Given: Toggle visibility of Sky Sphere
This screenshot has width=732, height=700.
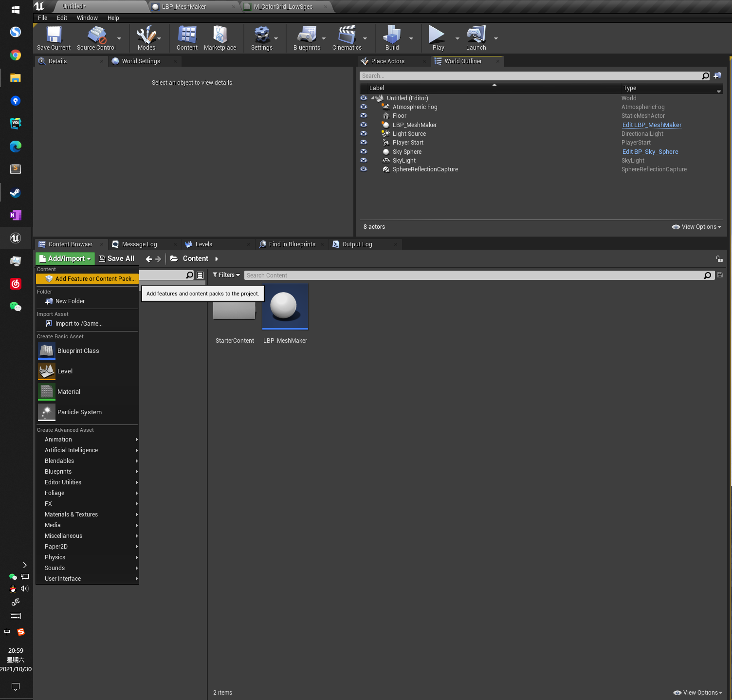Looking at the screenshot, I should click(x=364, y=151).
